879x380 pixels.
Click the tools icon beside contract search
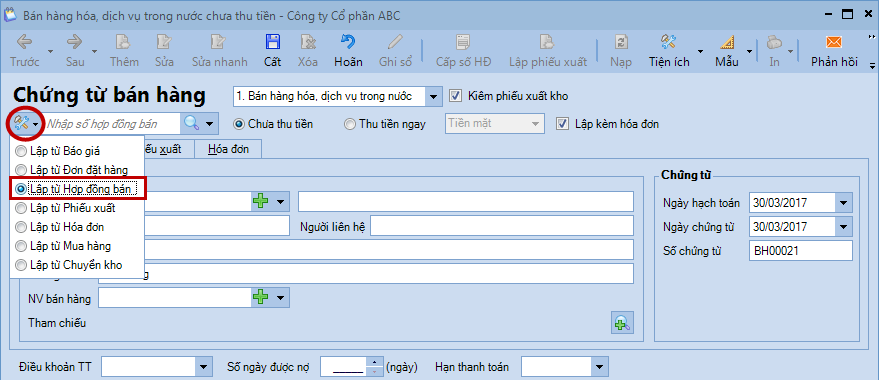21,123
